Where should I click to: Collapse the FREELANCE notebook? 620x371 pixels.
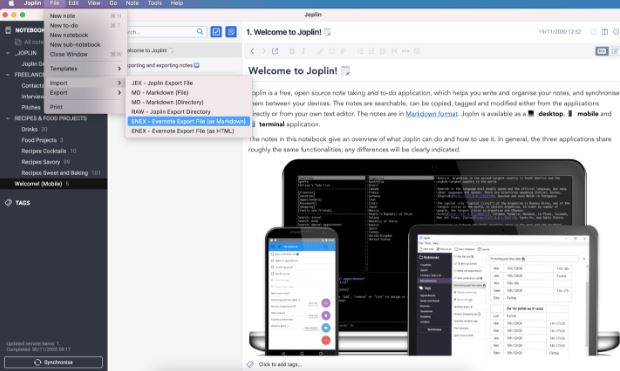click(8, 75)
